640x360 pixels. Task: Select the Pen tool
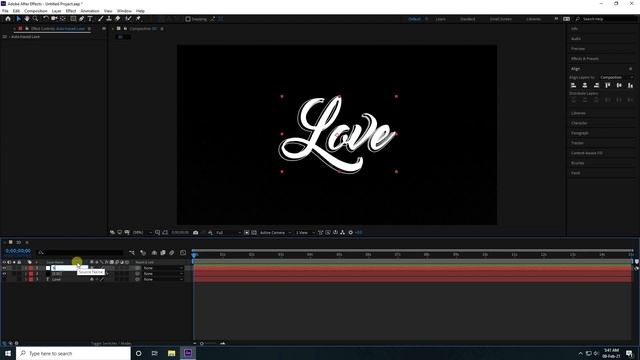coord(82,19)
